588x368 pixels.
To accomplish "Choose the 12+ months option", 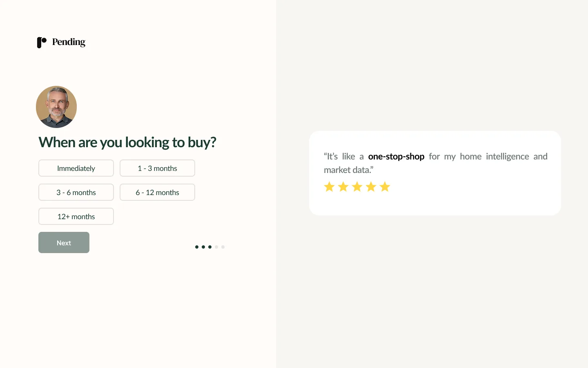I will click(x=76, y=216).
